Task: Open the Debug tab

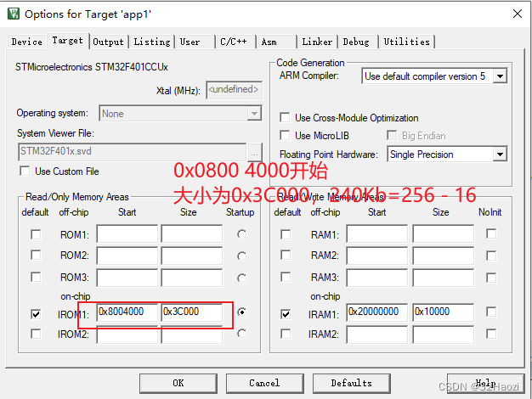Action: pyautogui.click(x=356, y=42)
